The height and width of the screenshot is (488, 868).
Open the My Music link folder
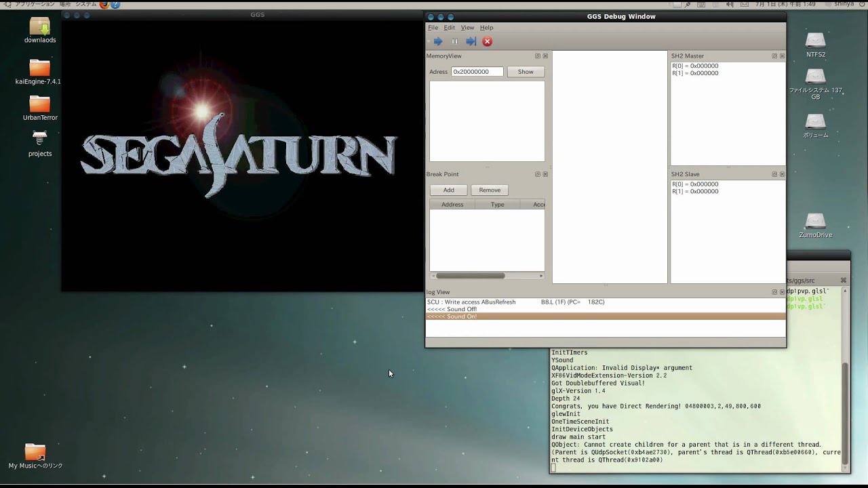35,455
